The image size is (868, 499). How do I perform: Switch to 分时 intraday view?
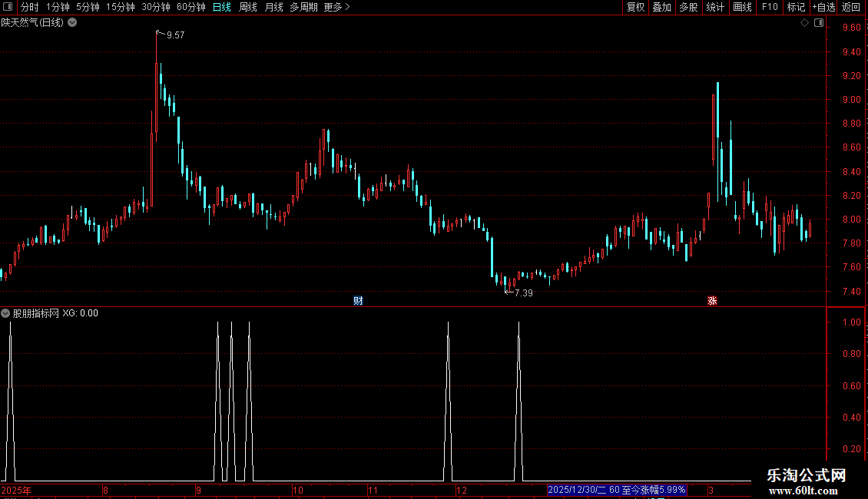coord(29,7)
